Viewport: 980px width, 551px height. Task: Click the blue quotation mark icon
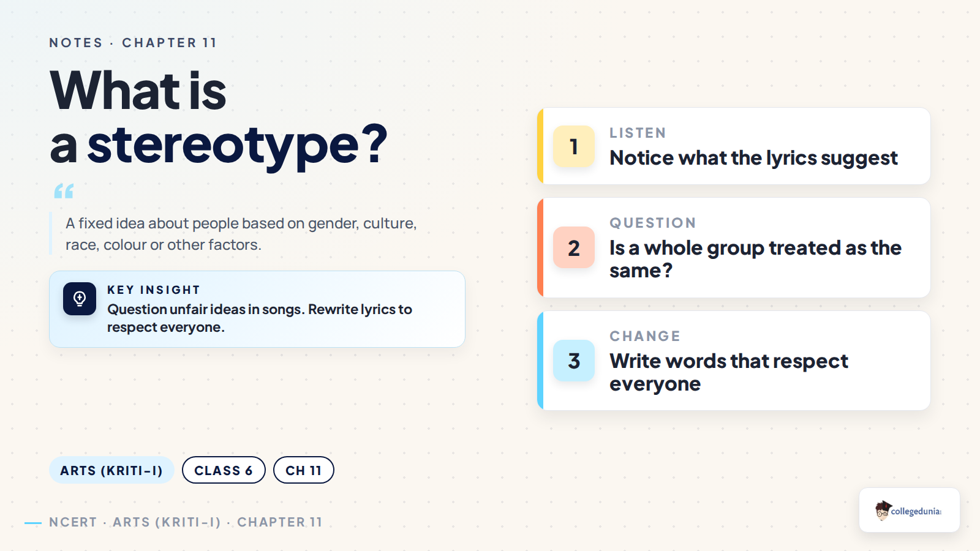click(64, 191)
